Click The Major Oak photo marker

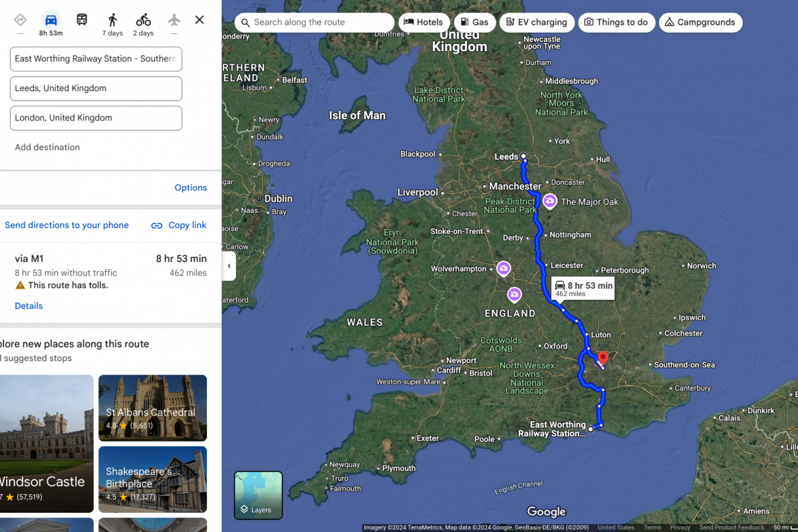[x=550, y=201]
